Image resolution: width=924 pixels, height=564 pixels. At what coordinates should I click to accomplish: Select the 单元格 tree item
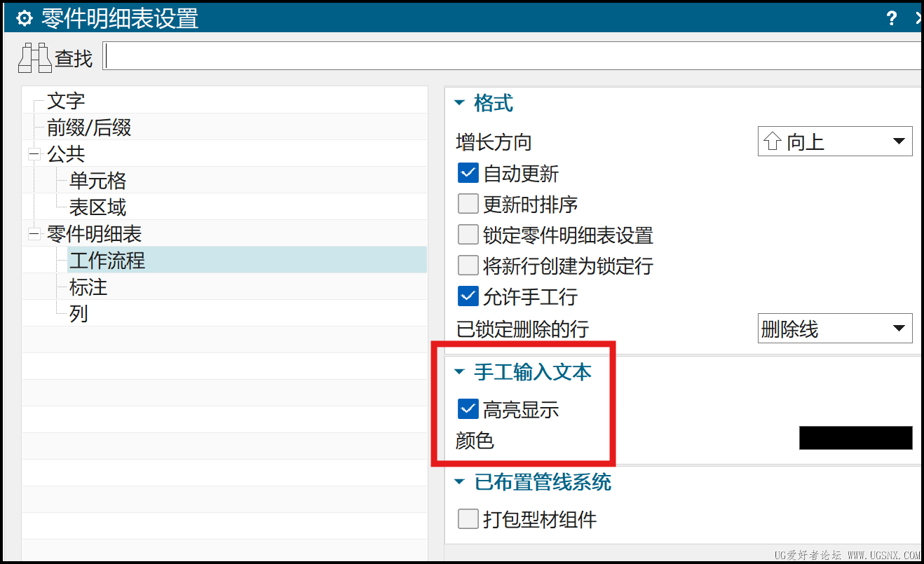(97, 181)
